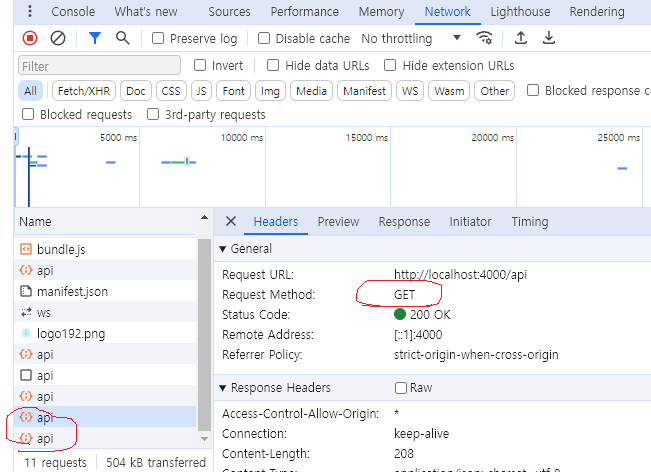Switch to the Memory tab

[381, 12]
